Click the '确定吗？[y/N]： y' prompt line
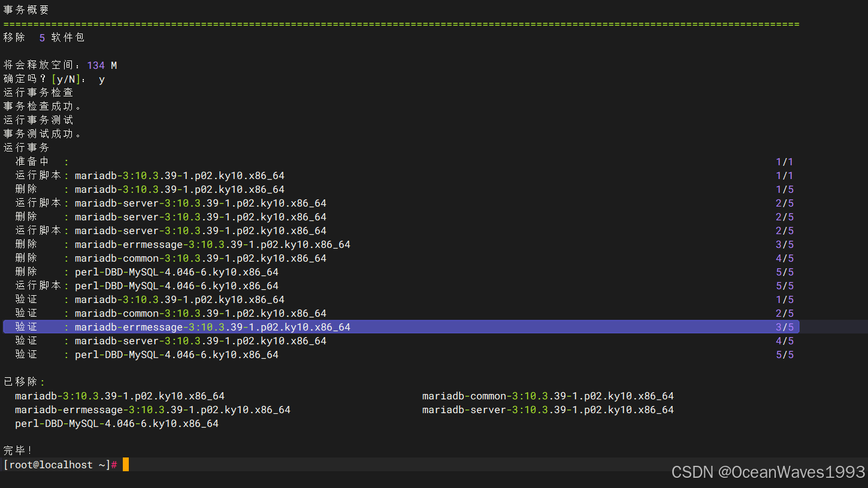This screenshot has width=868, height=488. [54, 78]
